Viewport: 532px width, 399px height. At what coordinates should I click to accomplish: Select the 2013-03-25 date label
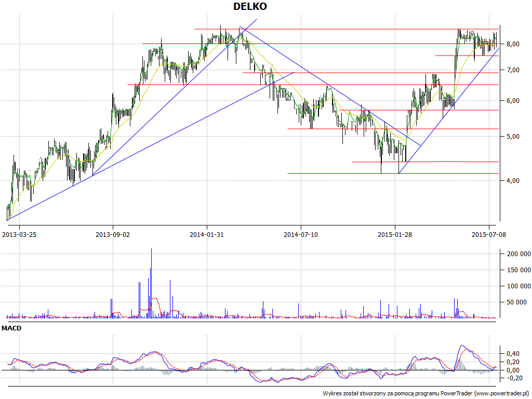pyautogui.click(x=19, y=234)
